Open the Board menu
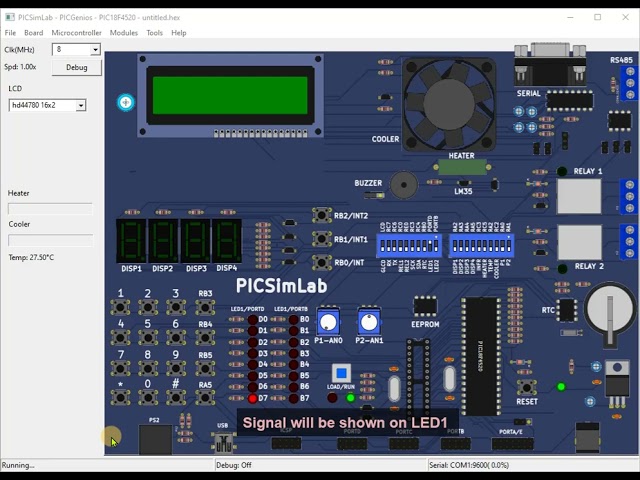Image resolution: width=640 pixels, height=480 pixels. (33, 33)
